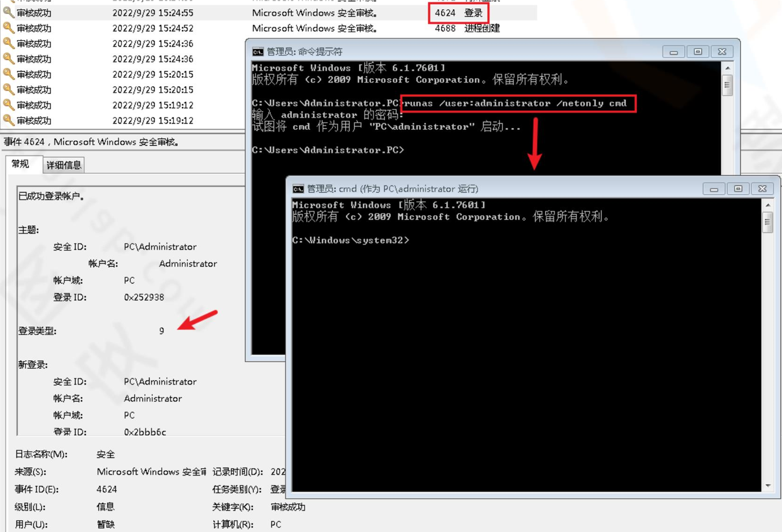Click the C:\Windows\system32 prompt line
Screen dimensions: 782x532
(350, 240)
